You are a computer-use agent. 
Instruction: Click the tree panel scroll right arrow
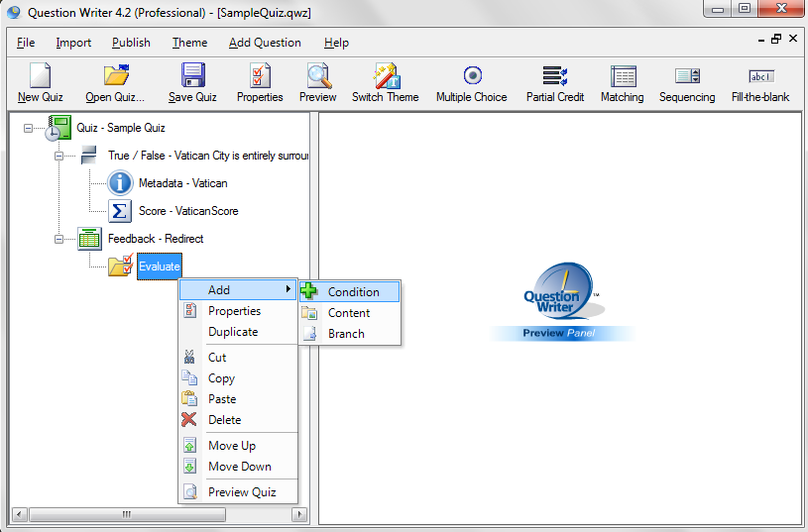coord(299,514)
